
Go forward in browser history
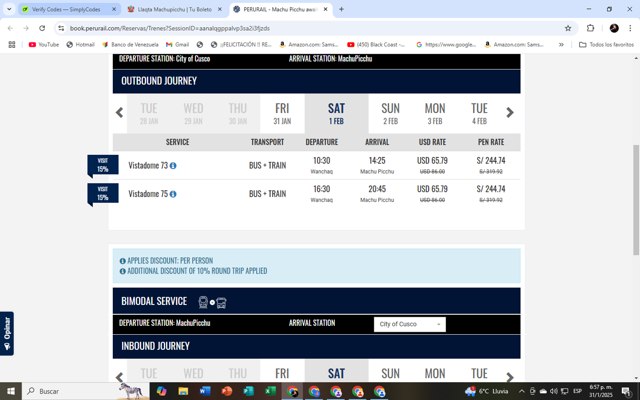coord(26,28)
